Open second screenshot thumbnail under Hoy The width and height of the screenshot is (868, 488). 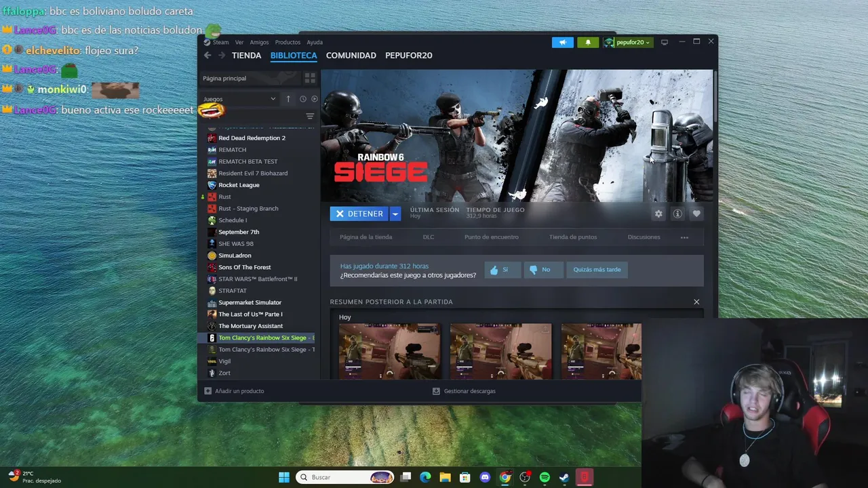[501, 351]
